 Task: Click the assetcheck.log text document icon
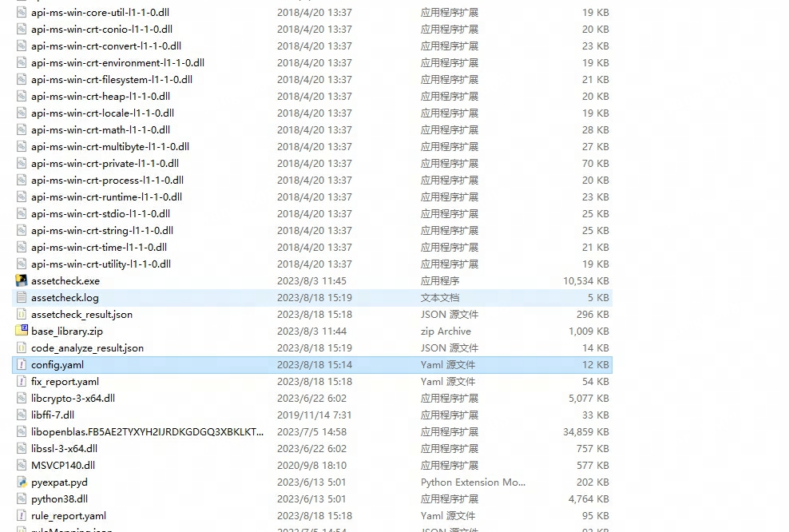(x=22, y=297)
